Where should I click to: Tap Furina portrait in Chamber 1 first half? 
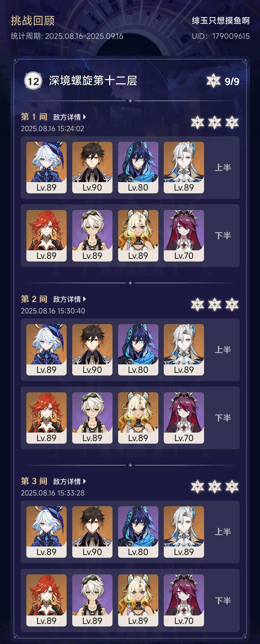(x=46, y=167)
